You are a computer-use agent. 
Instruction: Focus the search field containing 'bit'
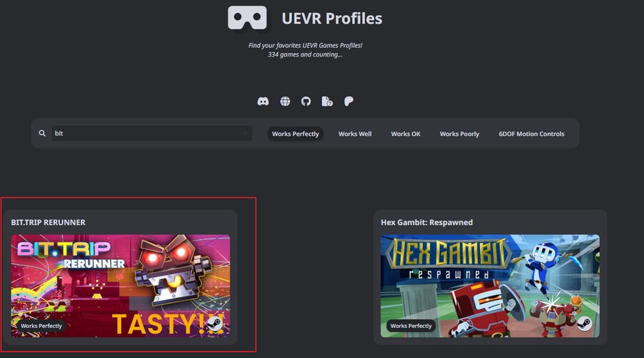152,133
